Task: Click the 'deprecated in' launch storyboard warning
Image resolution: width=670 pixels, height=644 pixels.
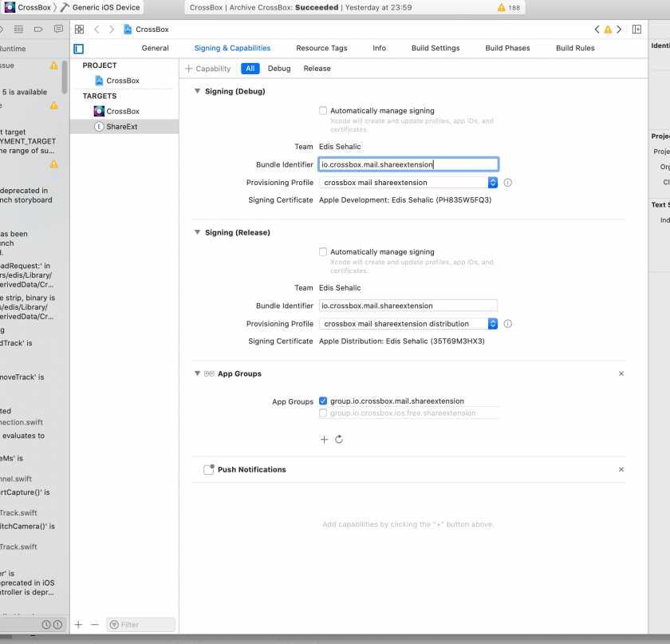Action: pos(26,196)
